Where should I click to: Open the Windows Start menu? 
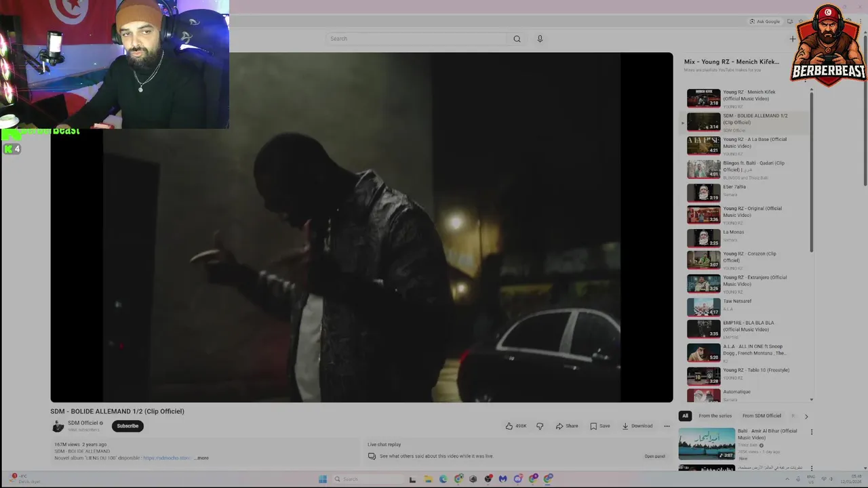coord(323,479)
